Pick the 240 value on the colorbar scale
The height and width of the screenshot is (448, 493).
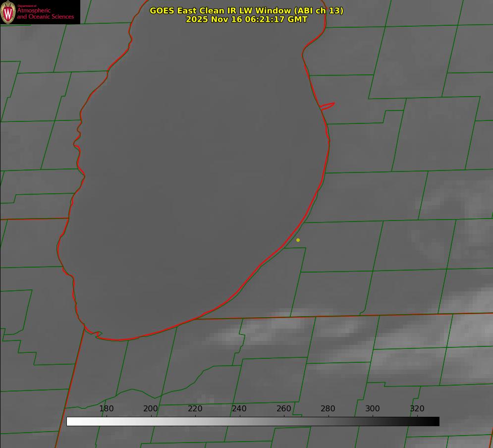pos(239,408)
